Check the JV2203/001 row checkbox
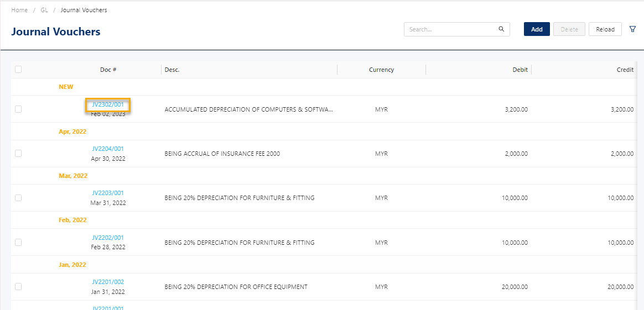The height and width of the screenshot is (310, 644). pos(18,198)
